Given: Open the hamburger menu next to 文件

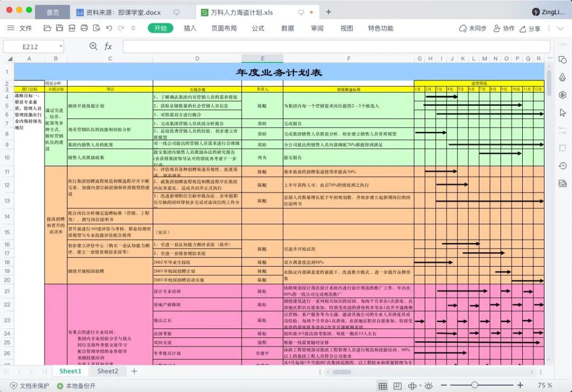Looking at the screenshot, I should click(11, 28).
